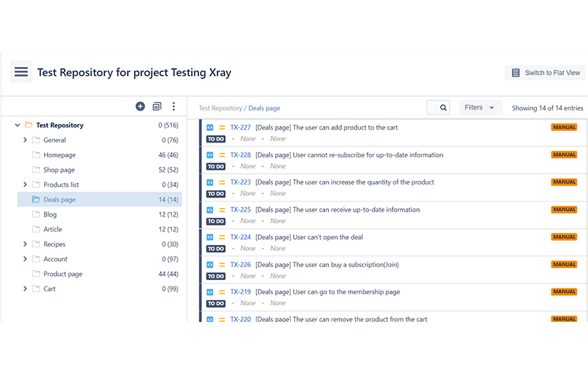Click the test type icon for TX-227
Image resolution: width=588 pixels, height=374 pixels.
(x=210, y=128)
